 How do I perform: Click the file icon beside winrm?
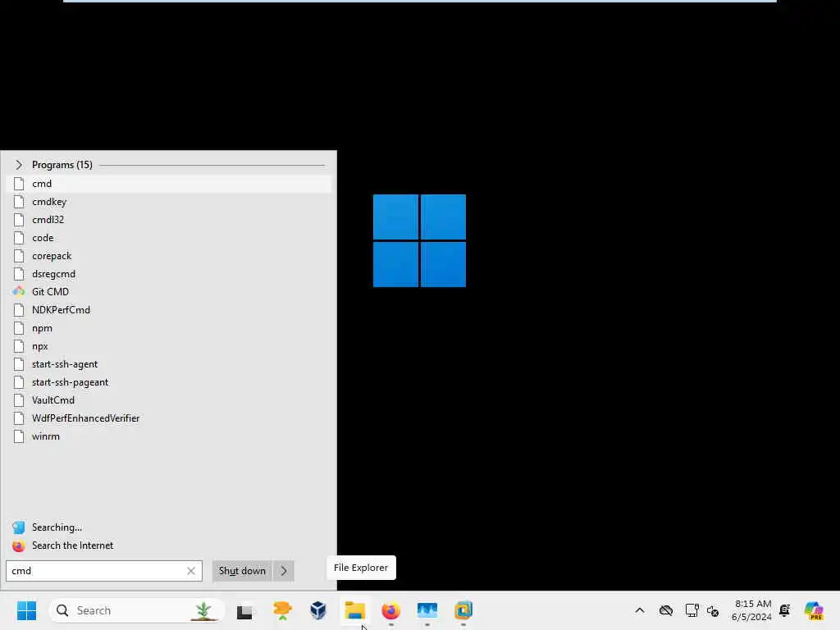(19, 436)
